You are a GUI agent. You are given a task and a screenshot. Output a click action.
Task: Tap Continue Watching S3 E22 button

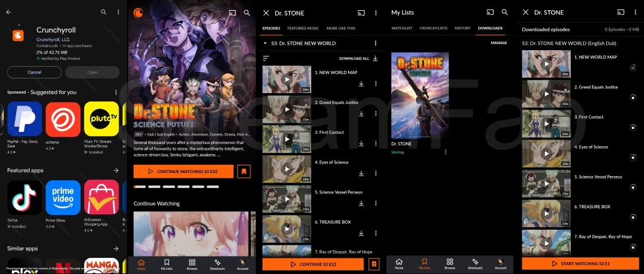[183, 171]
